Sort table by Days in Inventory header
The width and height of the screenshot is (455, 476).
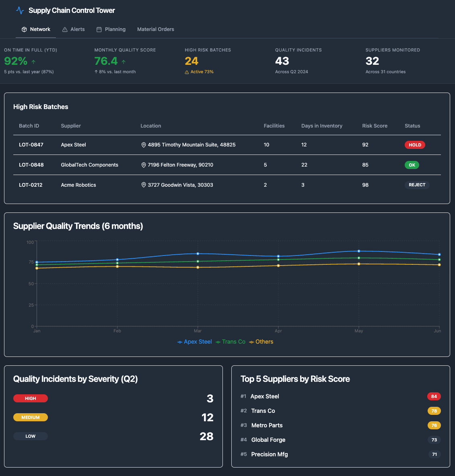pos(321,126)
